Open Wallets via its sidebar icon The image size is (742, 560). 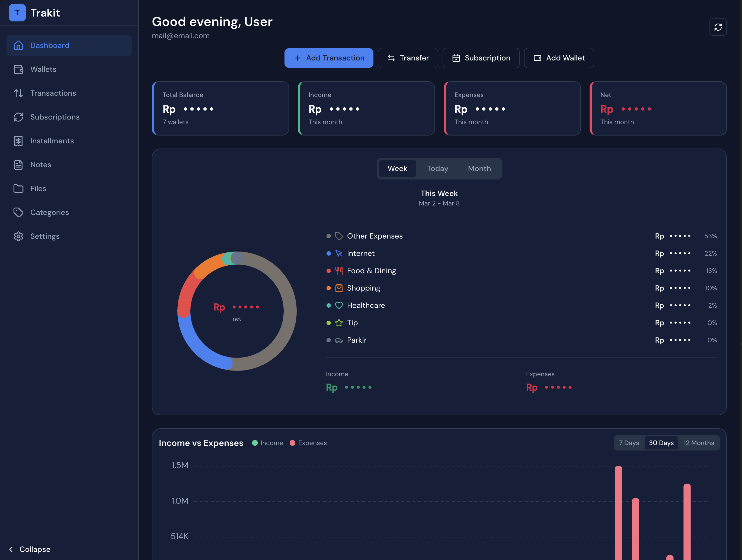18,69
